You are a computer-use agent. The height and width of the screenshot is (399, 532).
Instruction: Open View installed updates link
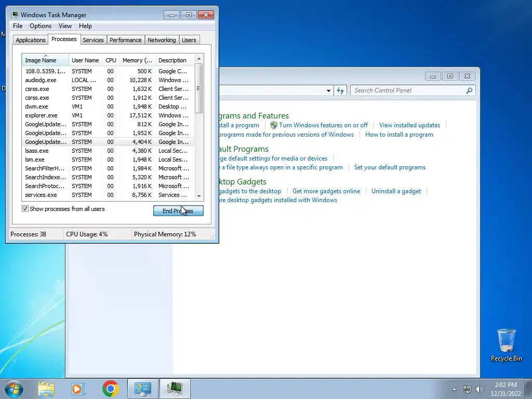[409, 125]
